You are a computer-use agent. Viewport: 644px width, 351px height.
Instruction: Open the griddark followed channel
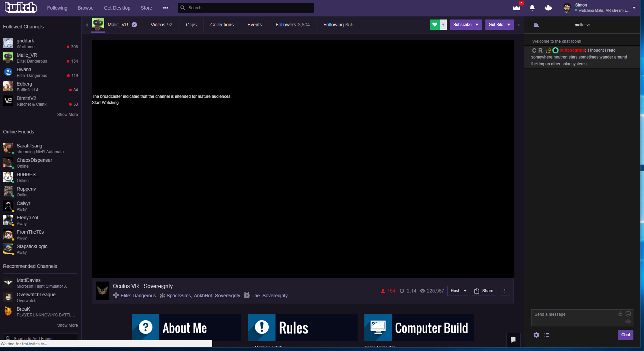click(x=40, y=43)
